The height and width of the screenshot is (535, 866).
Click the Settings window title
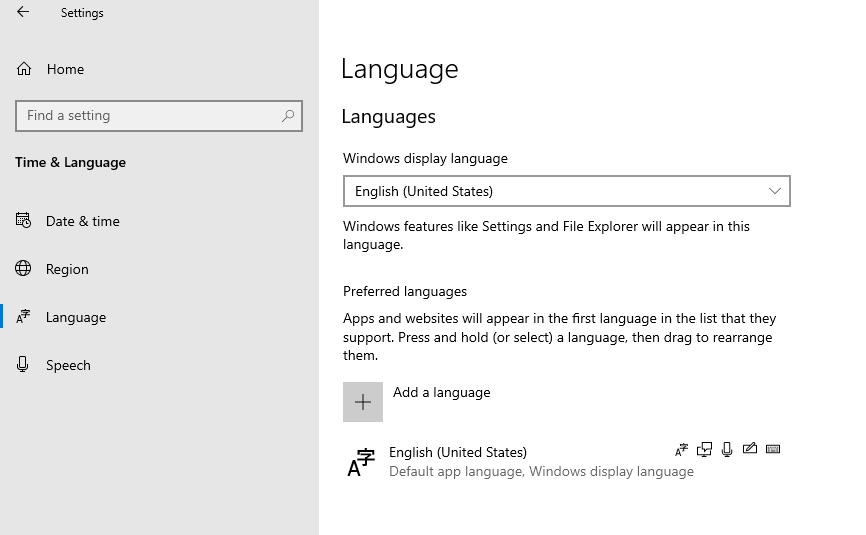82,13
